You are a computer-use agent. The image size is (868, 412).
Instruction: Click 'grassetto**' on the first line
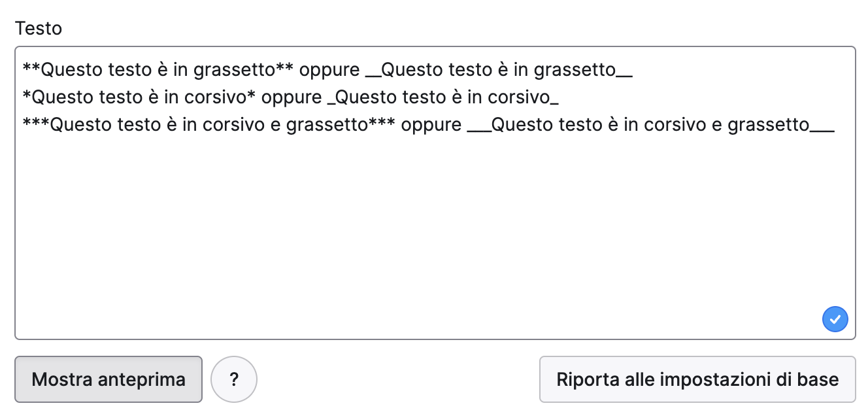pyautogui.click(x=244, y=69)
